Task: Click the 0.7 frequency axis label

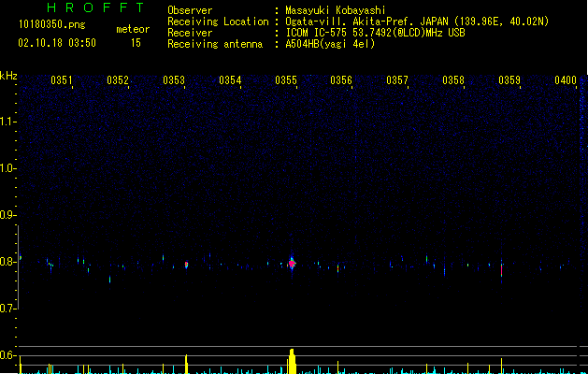Action: tap(7, 309)
